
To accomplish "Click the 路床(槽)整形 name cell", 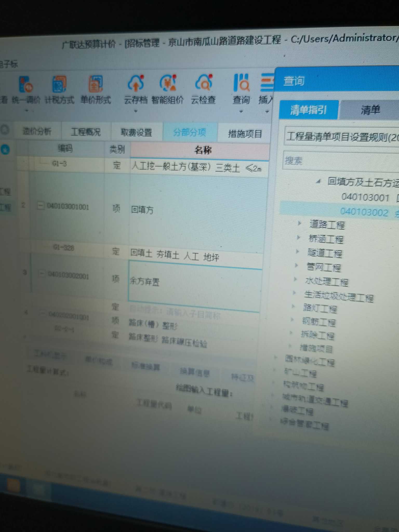I will point(153,325).
